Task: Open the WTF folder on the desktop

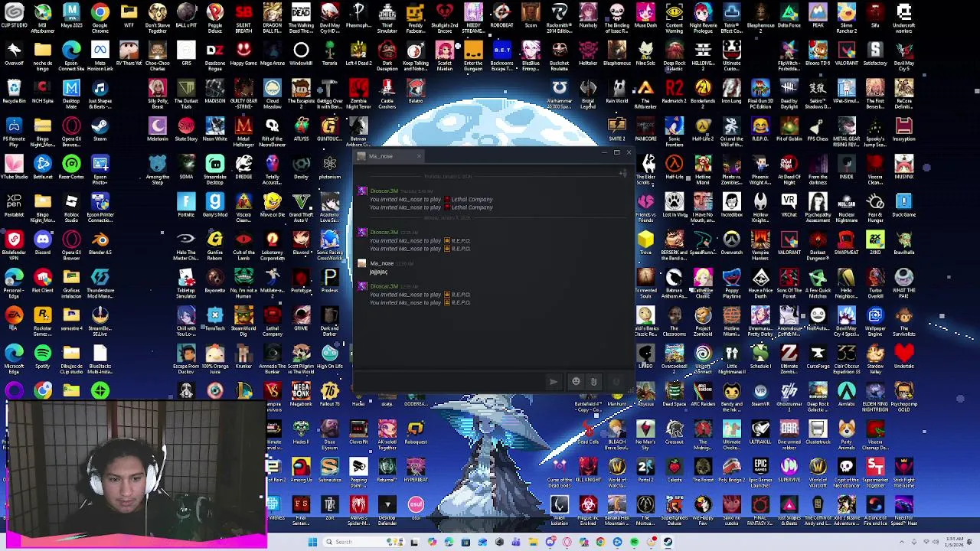Action: coord(129,17)
